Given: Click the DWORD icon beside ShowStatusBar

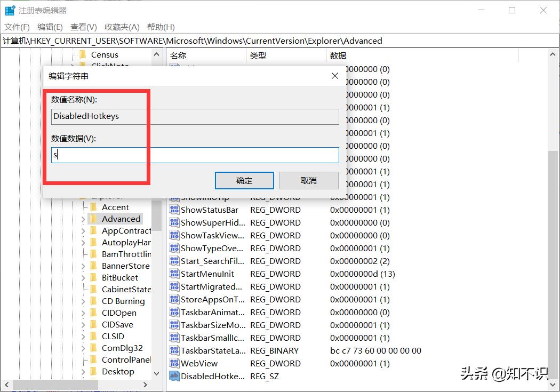Looking at the screenshot, I should click(174, 210).
